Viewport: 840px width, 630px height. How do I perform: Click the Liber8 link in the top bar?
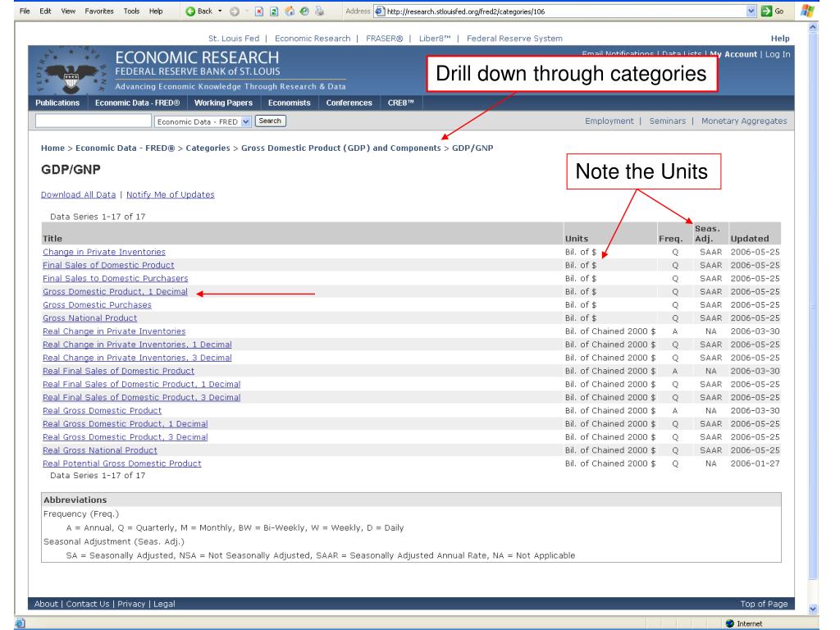tap(435, 39)
